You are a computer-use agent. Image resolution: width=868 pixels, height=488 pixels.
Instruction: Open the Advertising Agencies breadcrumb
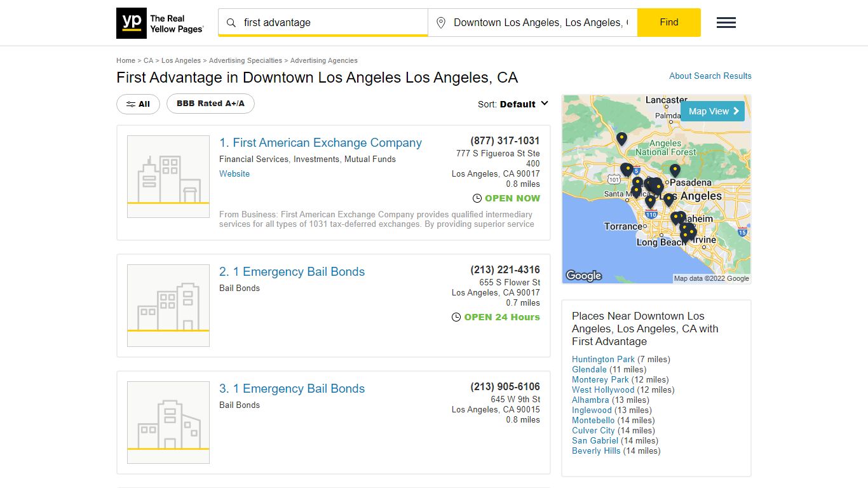click(324, 60)
